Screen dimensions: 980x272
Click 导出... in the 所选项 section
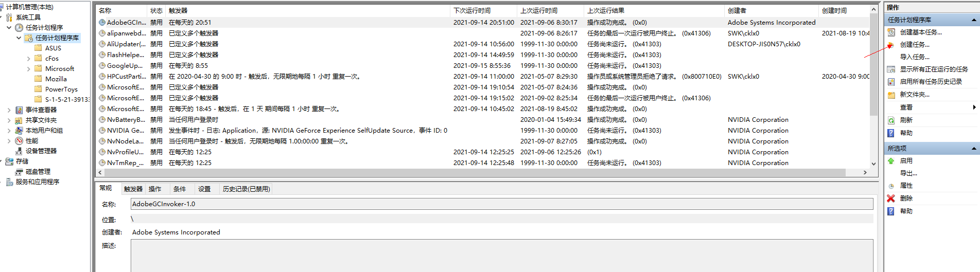coord(908,173)
